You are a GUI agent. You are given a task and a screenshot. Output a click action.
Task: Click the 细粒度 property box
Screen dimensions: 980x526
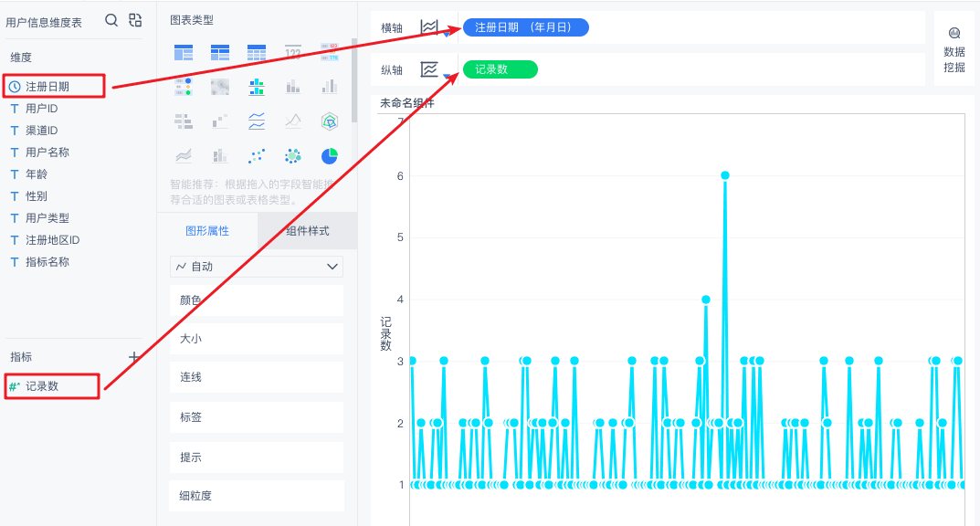[x=257, y=496]
